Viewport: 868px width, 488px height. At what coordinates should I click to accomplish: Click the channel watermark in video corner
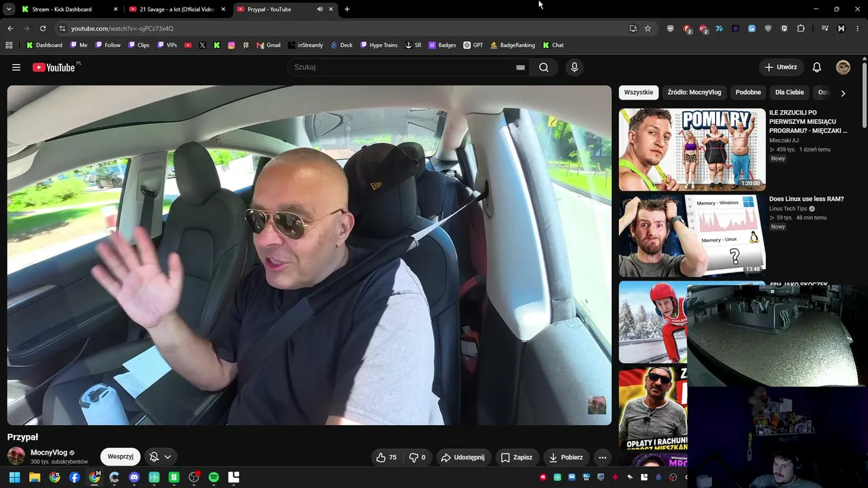pos(597,405)
